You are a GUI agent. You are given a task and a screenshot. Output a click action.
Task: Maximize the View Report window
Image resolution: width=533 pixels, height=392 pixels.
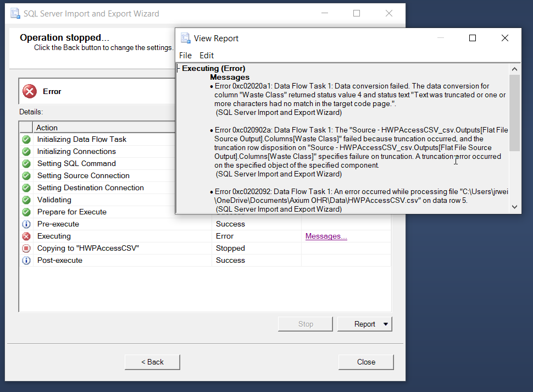pyautogui.click(x=473, y=38)
